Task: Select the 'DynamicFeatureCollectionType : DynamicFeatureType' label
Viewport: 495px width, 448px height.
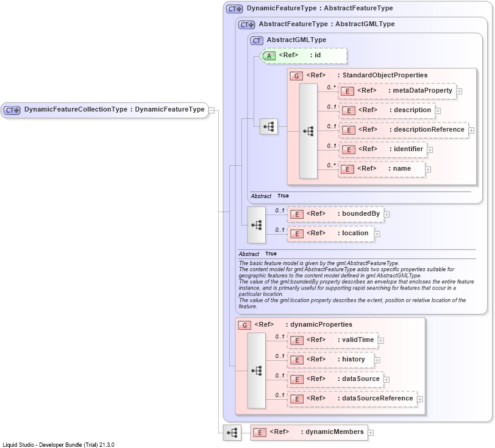Action: tap(114, 110)
